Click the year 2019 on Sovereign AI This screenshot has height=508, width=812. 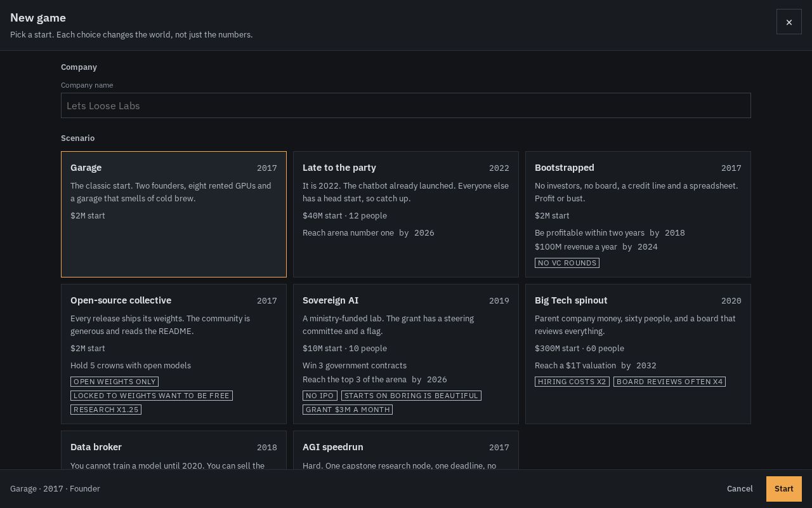click(499, 301)
